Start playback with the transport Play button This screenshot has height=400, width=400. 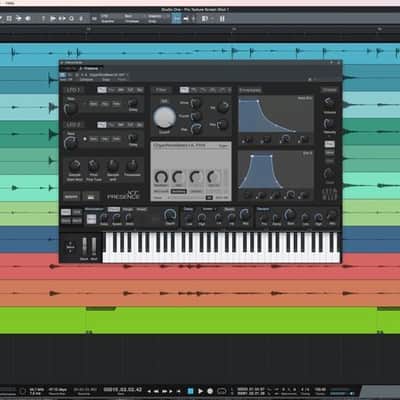(200, 391)
